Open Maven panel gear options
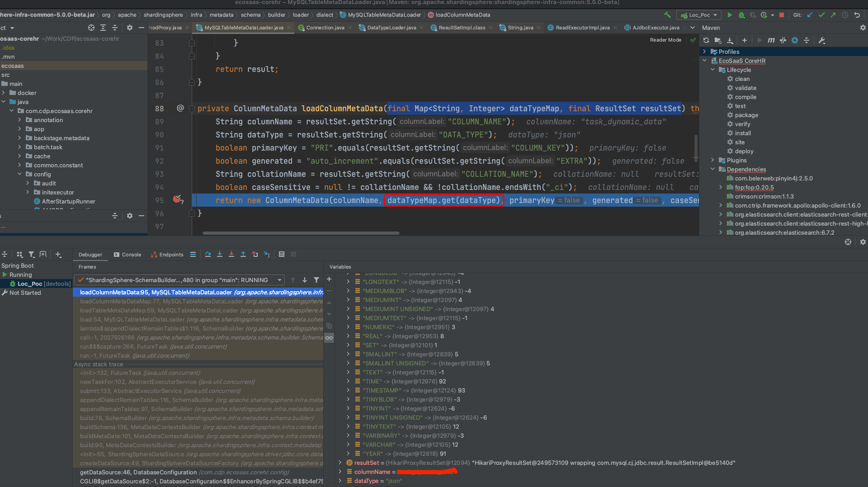868x487 pixels. point(863,28)
